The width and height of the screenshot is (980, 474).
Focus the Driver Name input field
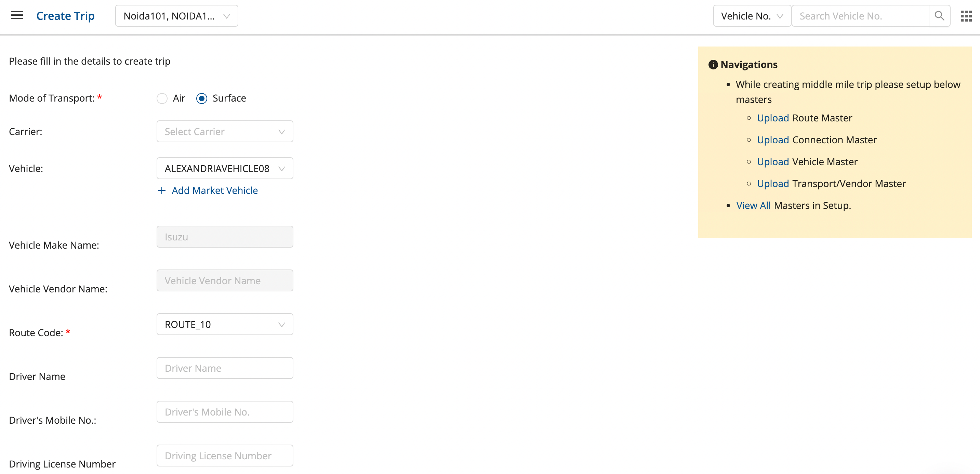coord(224,368)
